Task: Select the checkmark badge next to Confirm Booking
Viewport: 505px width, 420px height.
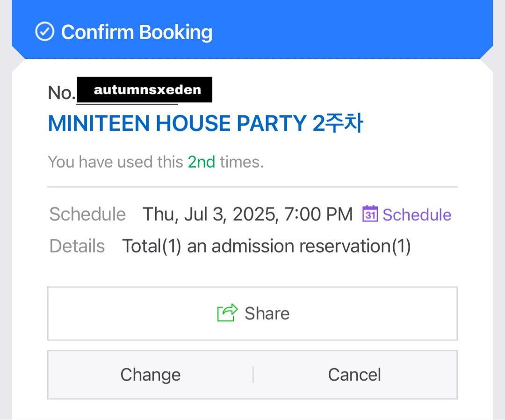Action: (45, 32)
